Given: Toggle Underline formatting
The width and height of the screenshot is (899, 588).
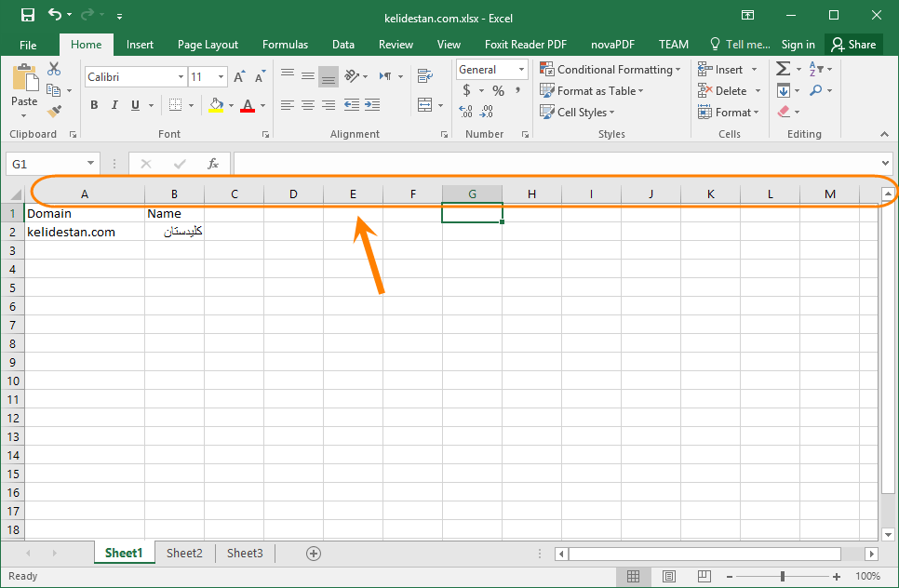Looking at the screenshot, I should click(135, 105).
